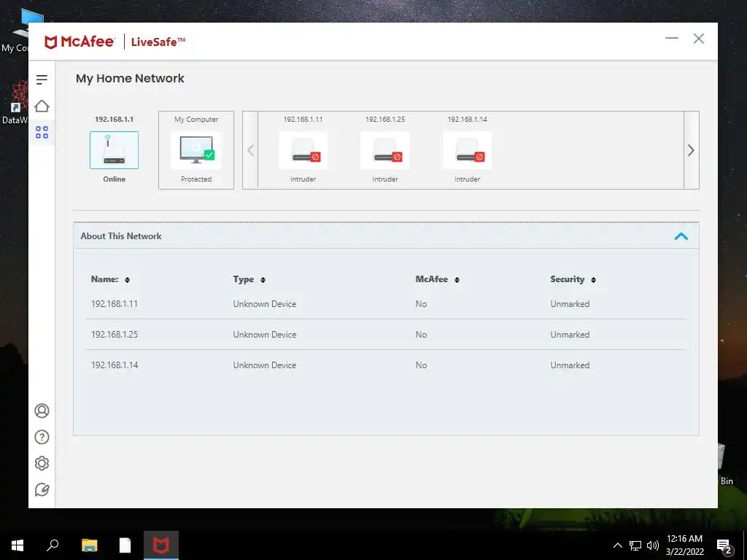Open volume control tray icon
Image resolution: width=747 pixels, height=560 pixels.
click(653, 545)
